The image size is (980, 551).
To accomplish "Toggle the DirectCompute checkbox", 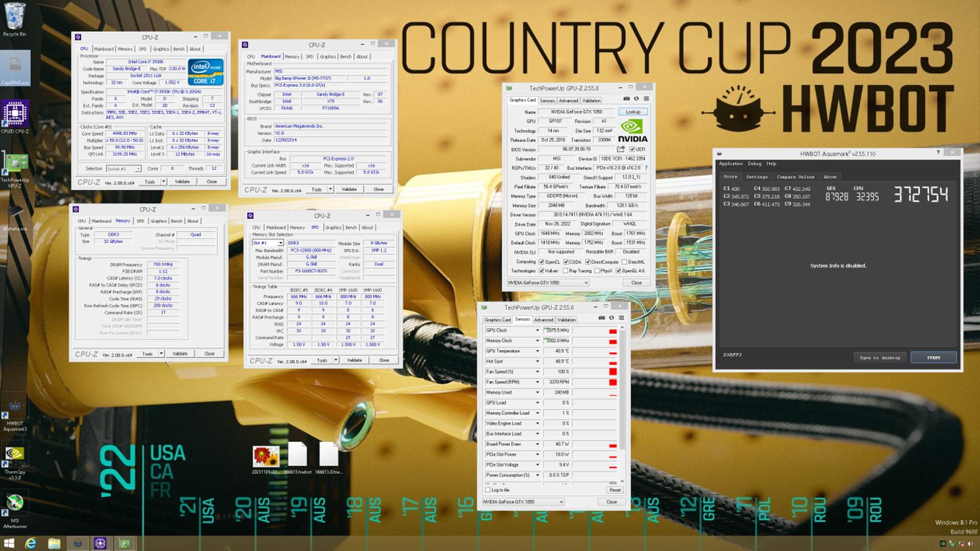I will (587, 262).
